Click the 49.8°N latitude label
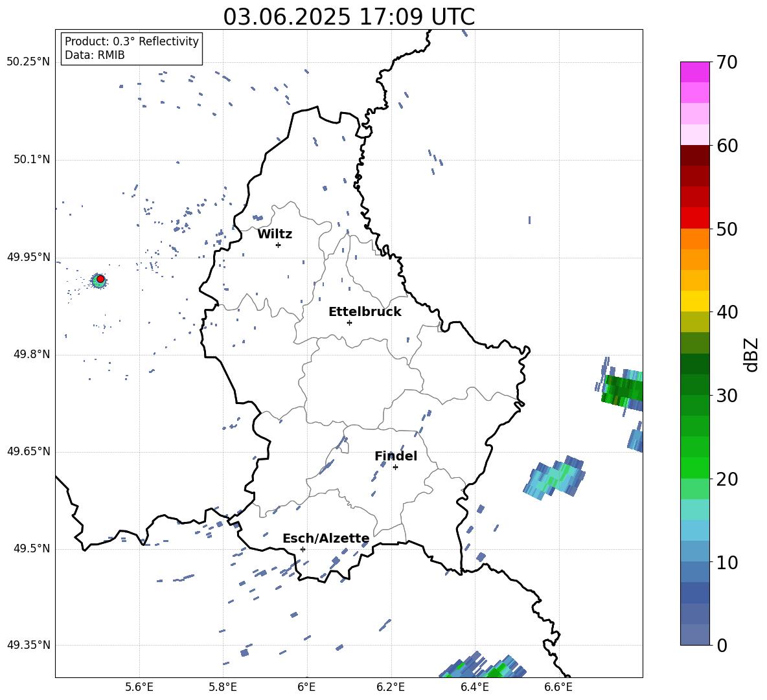Image resolution: width=767 pixels, height=700 pixels. click(32, 354)
